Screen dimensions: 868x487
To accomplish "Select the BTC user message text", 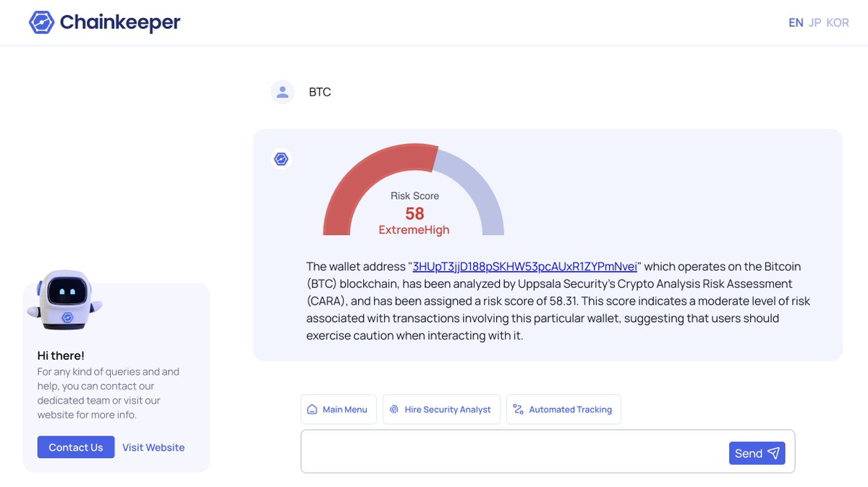I will [x=320, y=92].
